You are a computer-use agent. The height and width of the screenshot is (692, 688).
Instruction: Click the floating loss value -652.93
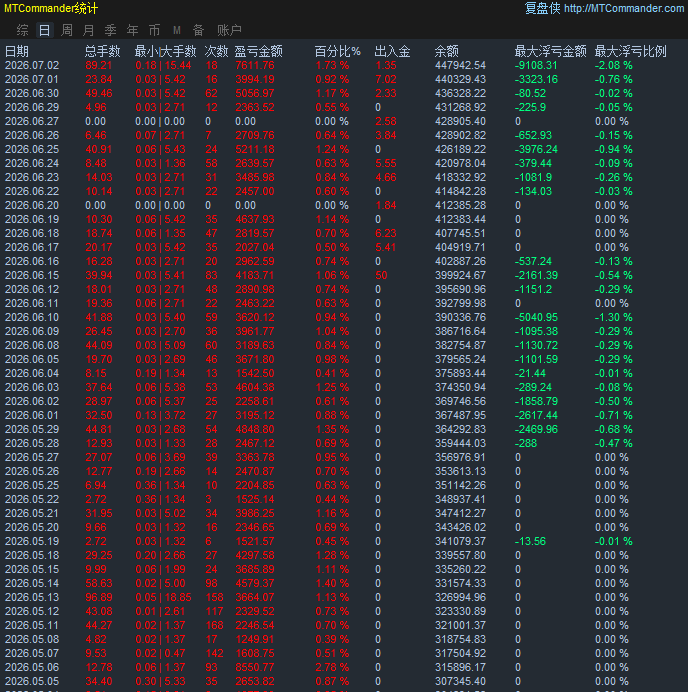[x=534, y=135]
